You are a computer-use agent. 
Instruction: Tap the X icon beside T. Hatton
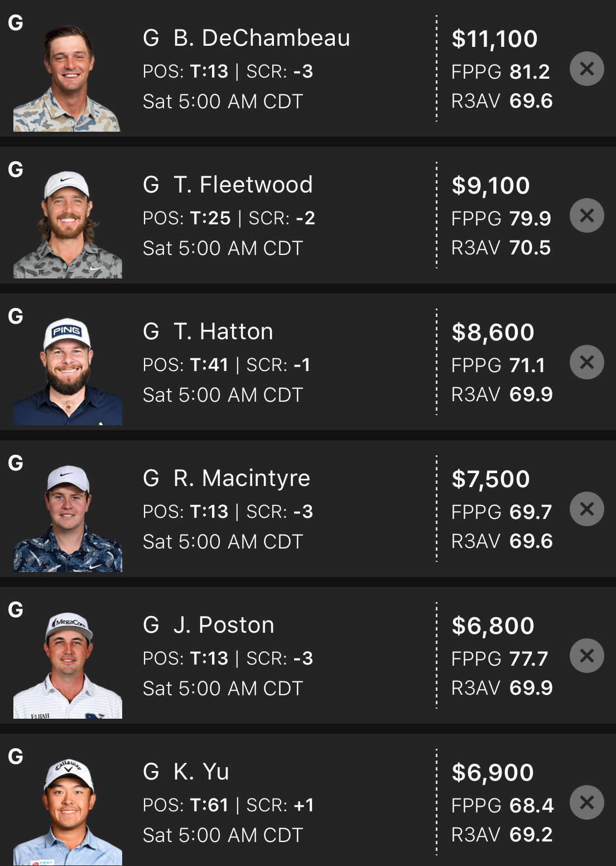586,362
